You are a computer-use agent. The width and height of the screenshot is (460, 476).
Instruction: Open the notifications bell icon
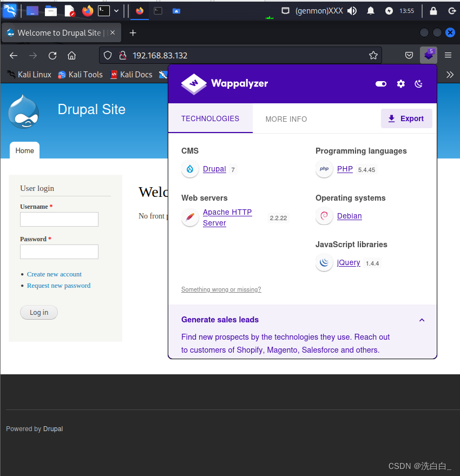370,11
